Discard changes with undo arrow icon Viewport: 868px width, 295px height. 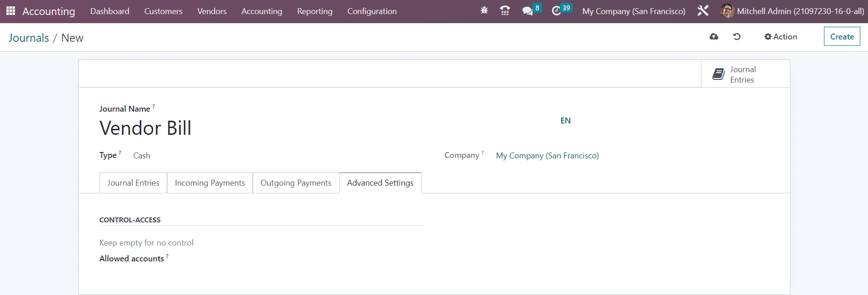(737, 37)
